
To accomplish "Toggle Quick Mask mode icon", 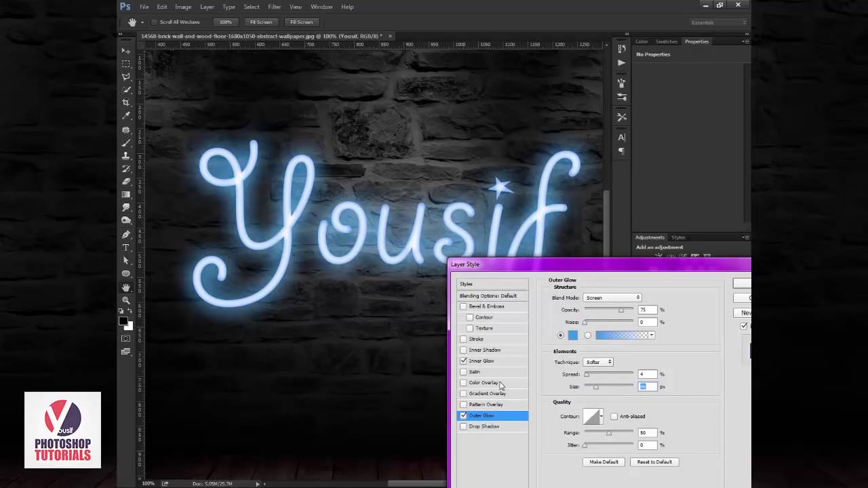I will 126,338.
